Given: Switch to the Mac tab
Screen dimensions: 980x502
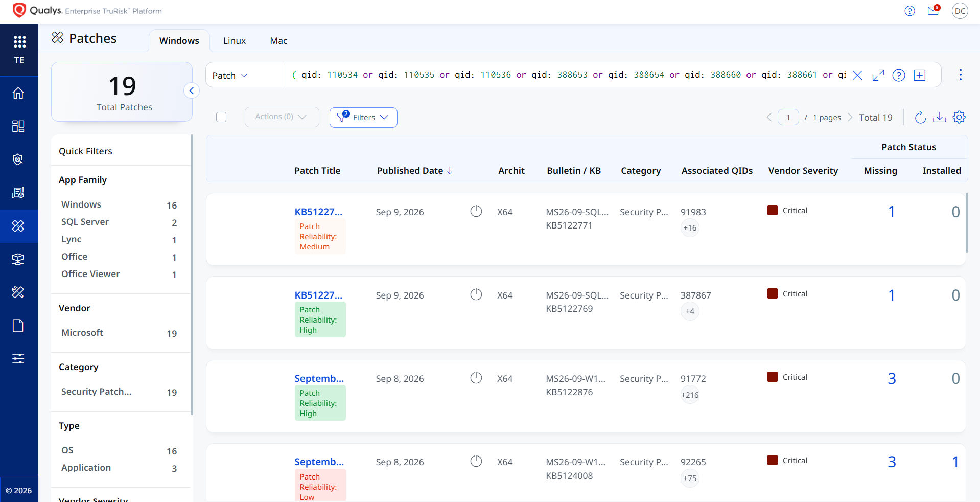Looking at the screenshot, I should [x=278, y=41].
